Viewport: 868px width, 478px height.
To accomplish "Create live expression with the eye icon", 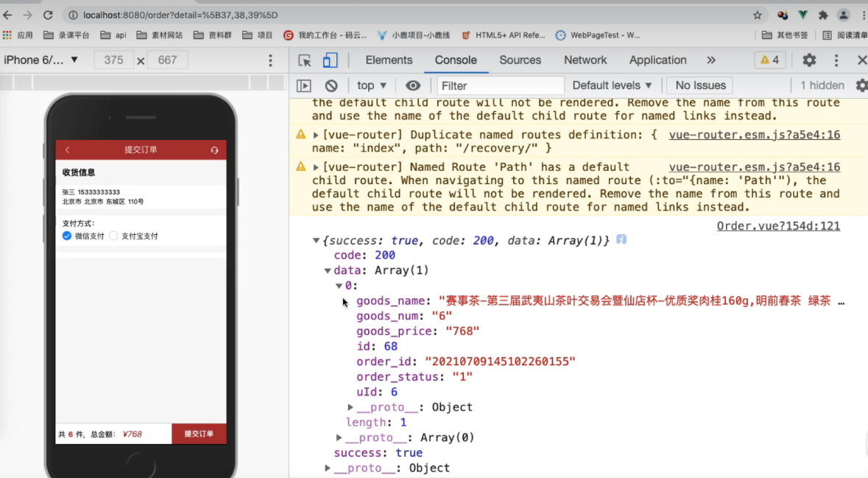I will [x=413, y=86].
